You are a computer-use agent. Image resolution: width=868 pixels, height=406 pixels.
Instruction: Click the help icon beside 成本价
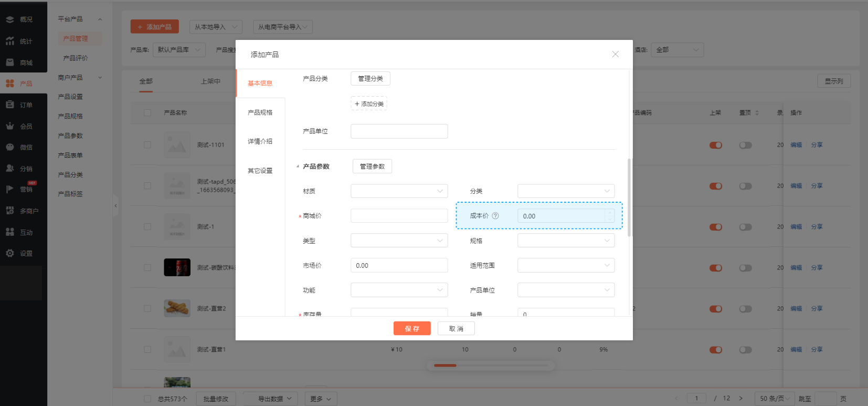[x=495, y=216]
